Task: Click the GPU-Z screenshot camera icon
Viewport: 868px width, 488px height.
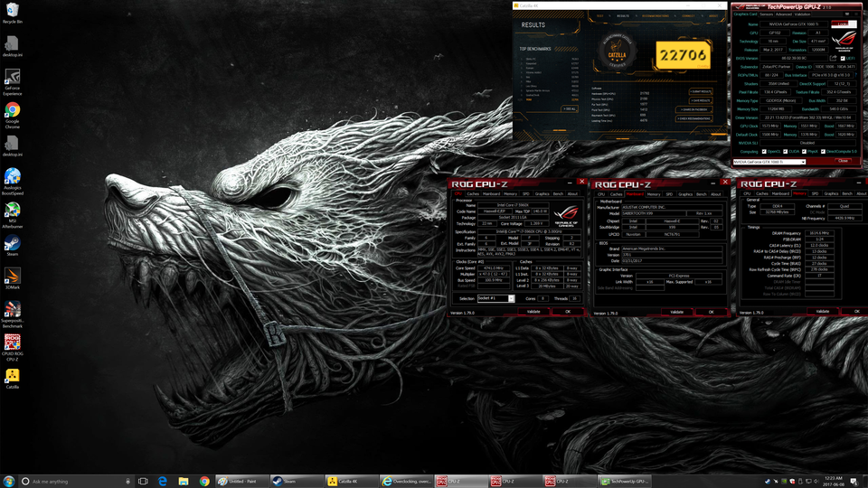Action: point(847,14)
